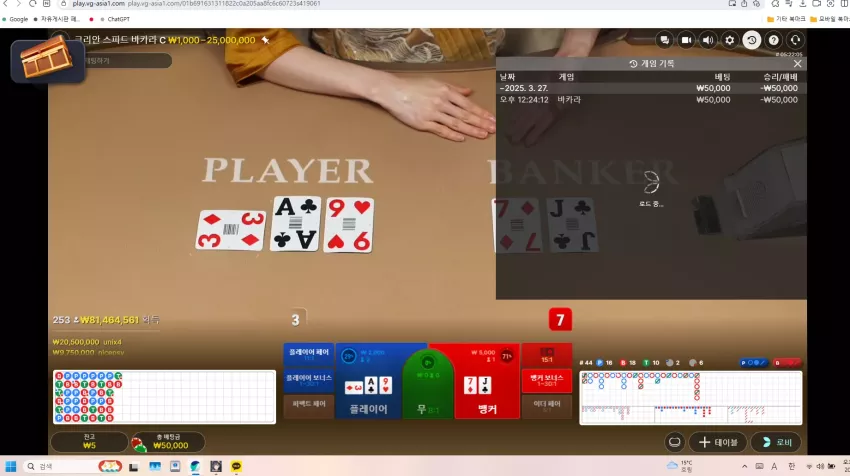The height and width of the screenshot is (476, 850).
Task: Expand the 2025. 3. 27. history row
Action: [x=649, y=88]
